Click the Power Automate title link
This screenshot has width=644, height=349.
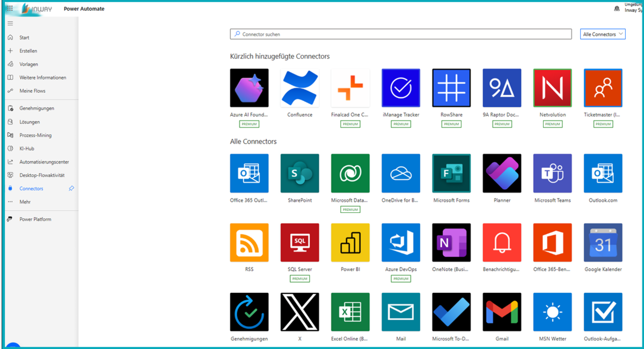[x=84, y=9]
